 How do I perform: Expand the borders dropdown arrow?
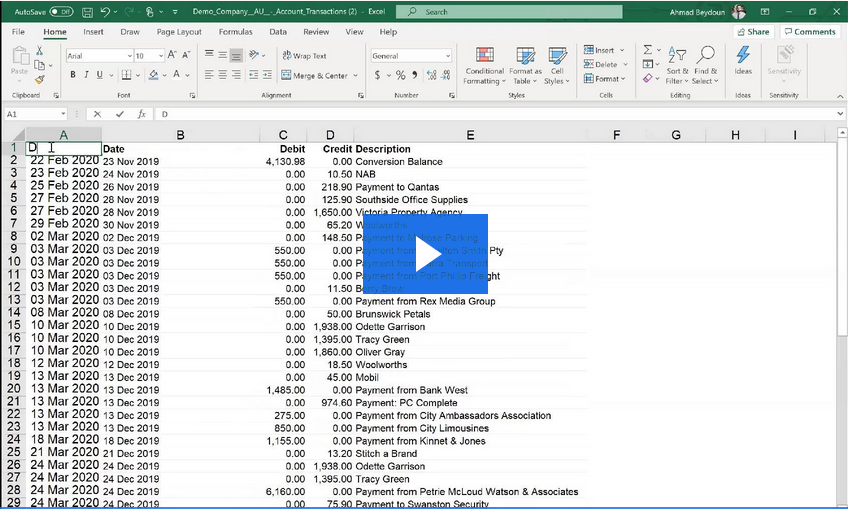138,75
